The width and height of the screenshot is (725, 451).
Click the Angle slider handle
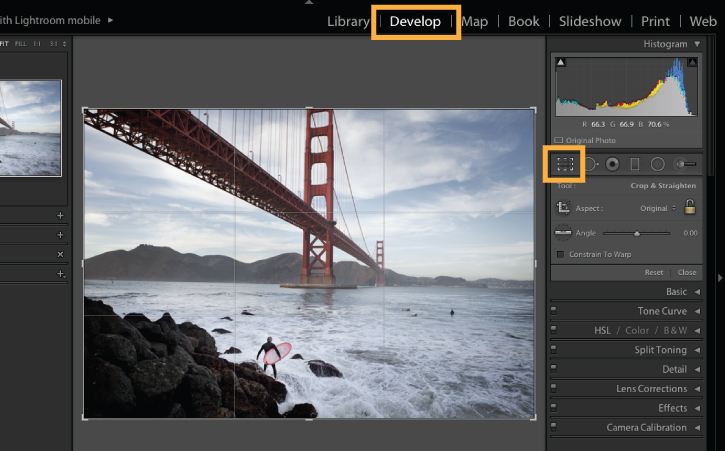(x=637, y=234)
